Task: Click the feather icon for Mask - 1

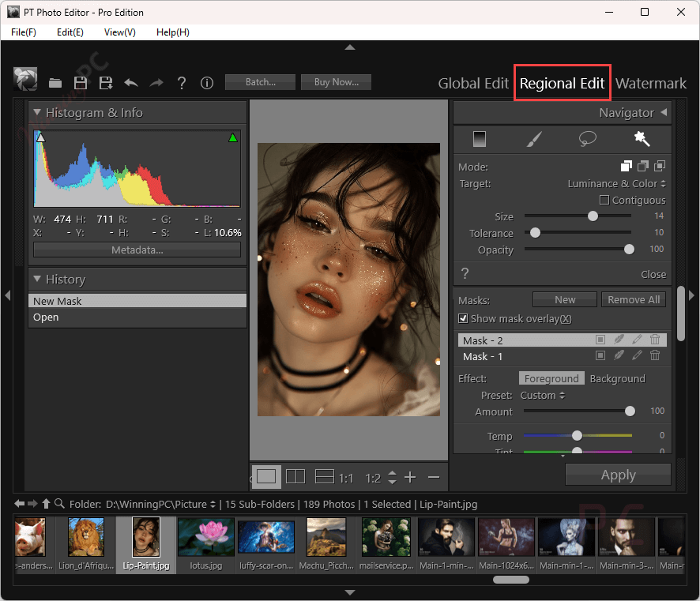Action: pos(619,355)
